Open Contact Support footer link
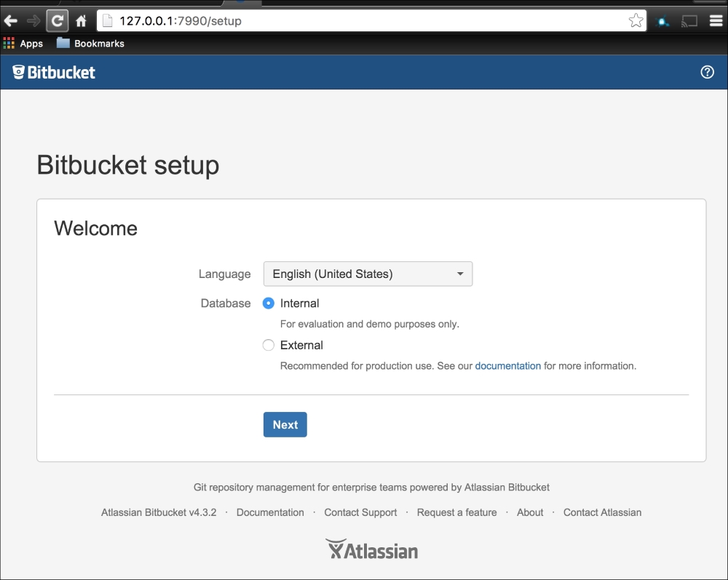The image size is (728, 580). (x=360, y=512)
